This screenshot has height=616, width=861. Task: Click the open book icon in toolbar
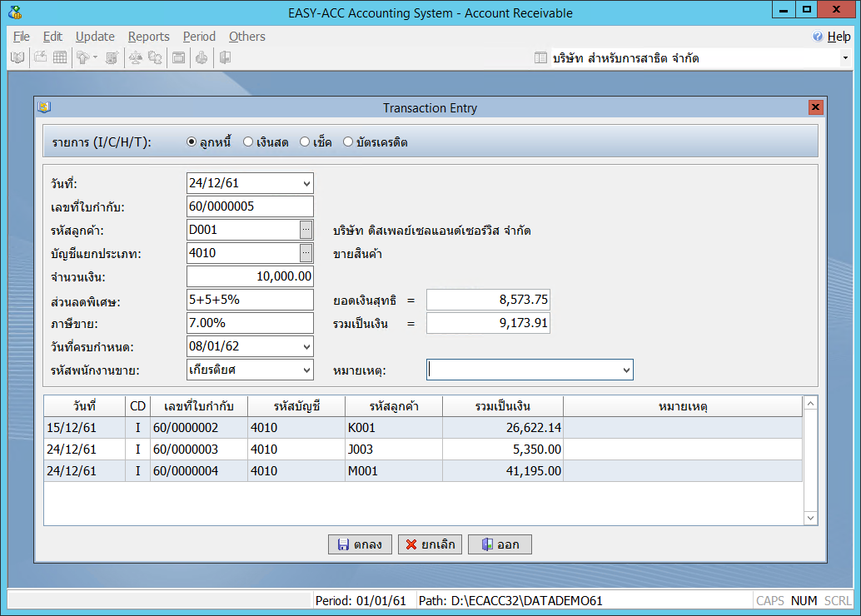click(17, 57)
